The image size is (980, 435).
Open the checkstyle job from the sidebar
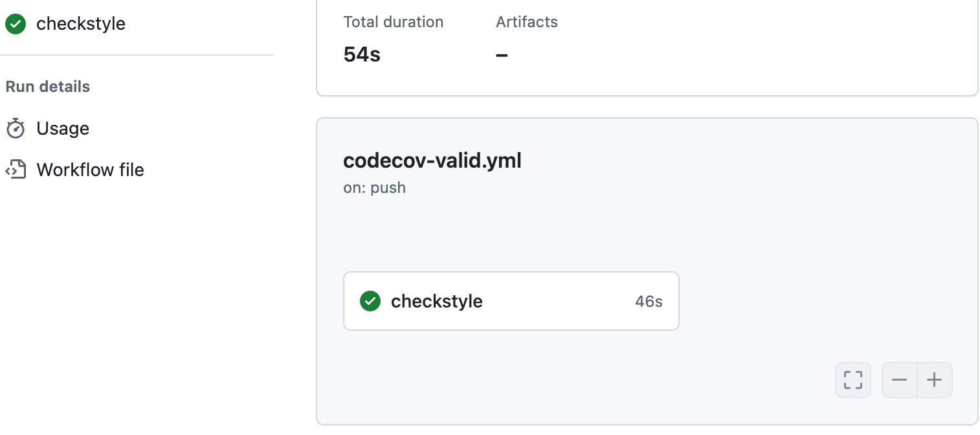pyautogui.click(x=81, y=24)
